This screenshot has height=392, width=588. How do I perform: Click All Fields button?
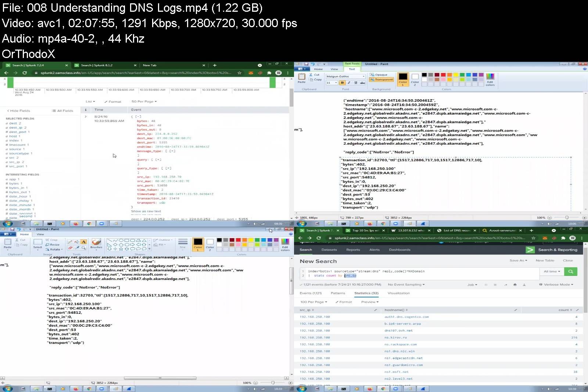(63, 110)
